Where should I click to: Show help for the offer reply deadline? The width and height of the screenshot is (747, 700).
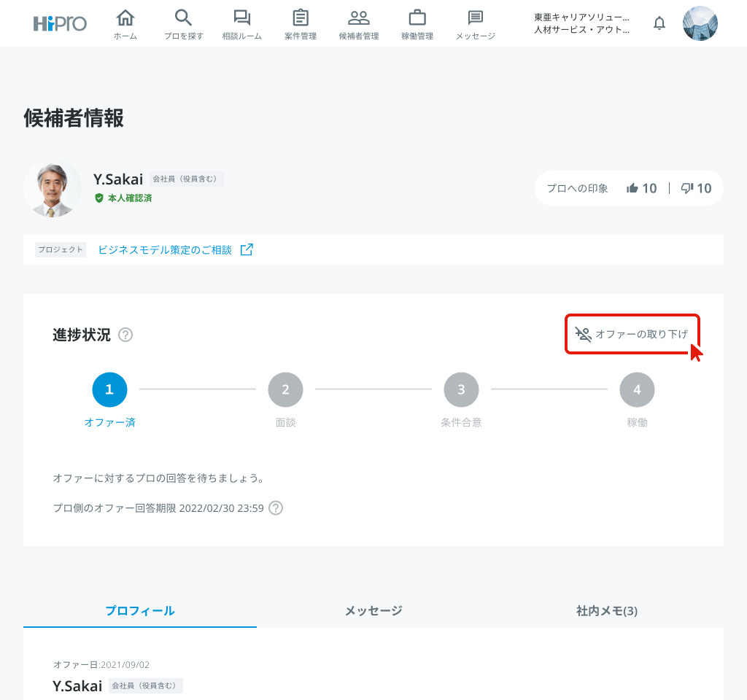point(276,508)
